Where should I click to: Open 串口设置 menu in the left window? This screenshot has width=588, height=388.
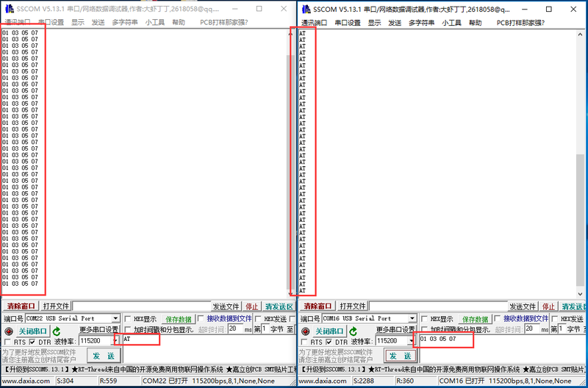point(51,23)
